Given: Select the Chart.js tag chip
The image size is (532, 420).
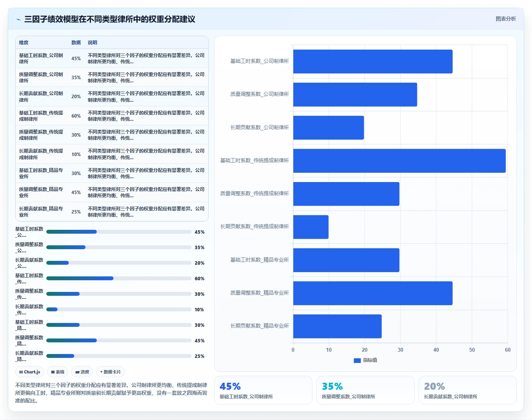Looking at the screenshot, I should pyautogui.click(x=30, y=372).
